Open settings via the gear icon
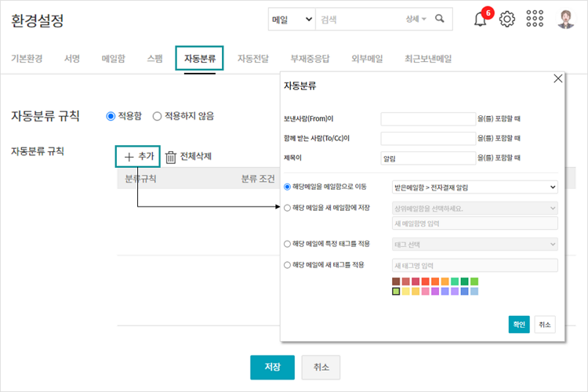 pyautogui.click(x=507, y=20)
